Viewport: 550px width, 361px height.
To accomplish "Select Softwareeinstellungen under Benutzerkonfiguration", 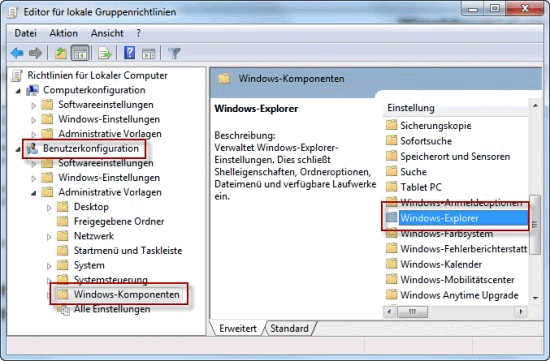I will coord(106,163).
